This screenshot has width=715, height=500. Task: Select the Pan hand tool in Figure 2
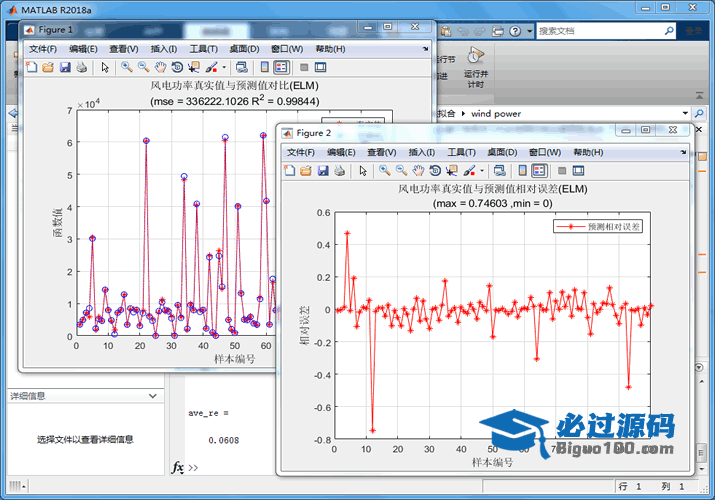tap(418, 171)
